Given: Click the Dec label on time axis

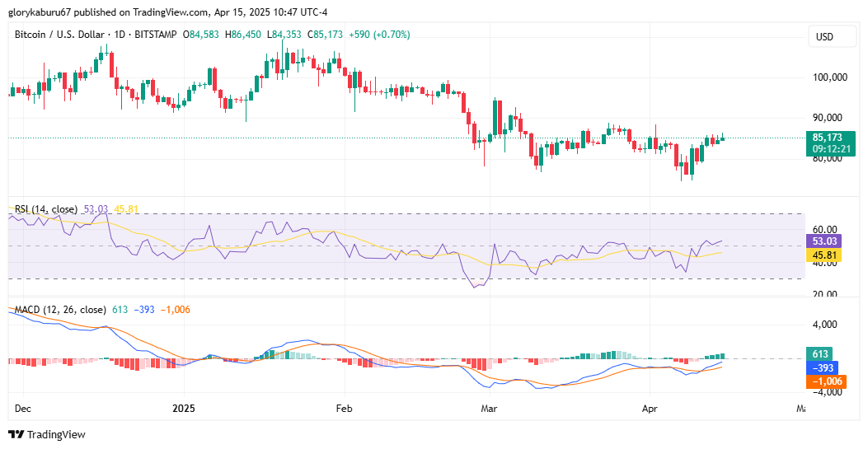Looking at the screenshot, I should pyautogui.click(x=23, y=409).
